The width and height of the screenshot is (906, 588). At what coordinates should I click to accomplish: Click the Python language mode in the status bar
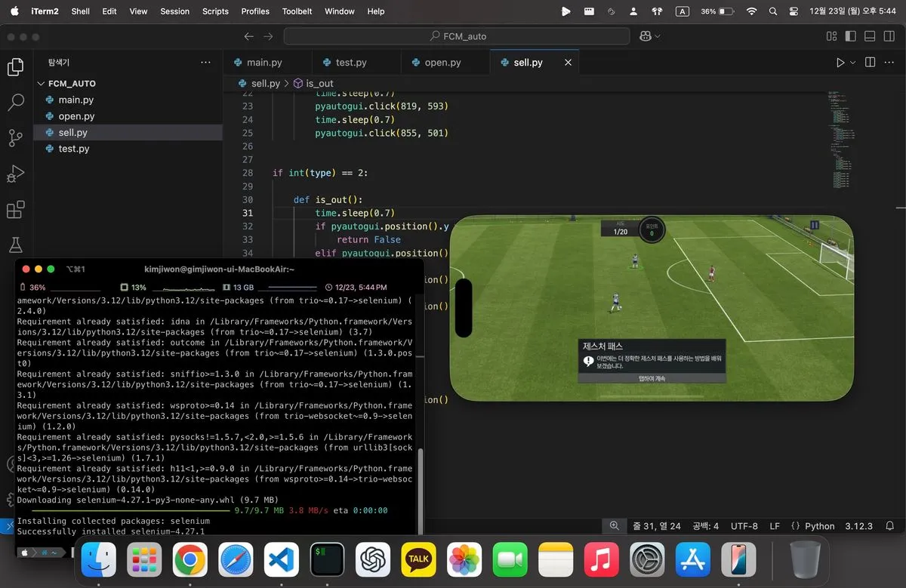point(819,526)
